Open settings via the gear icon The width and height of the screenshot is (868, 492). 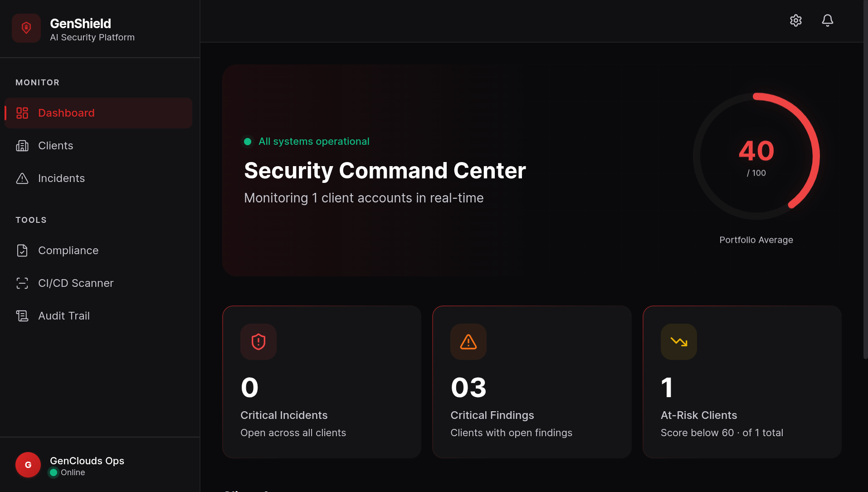pyautogui.click(x=796, y=20)
